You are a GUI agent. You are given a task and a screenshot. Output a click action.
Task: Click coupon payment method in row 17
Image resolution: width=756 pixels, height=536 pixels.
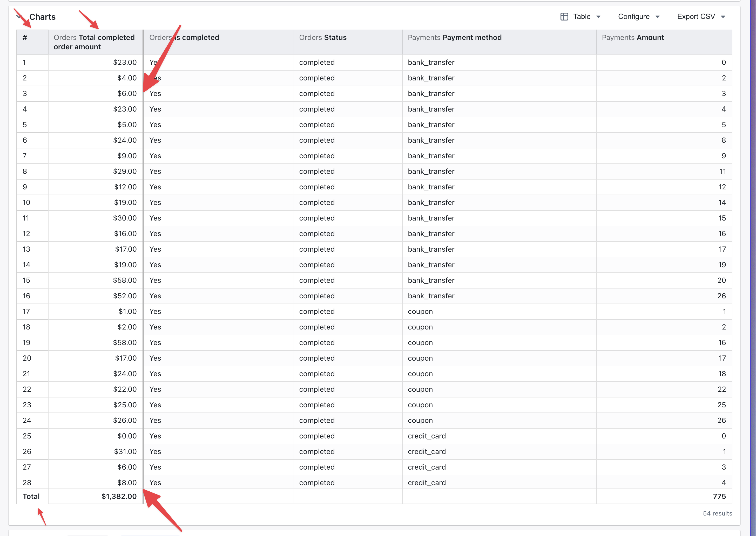pos(420,311)
